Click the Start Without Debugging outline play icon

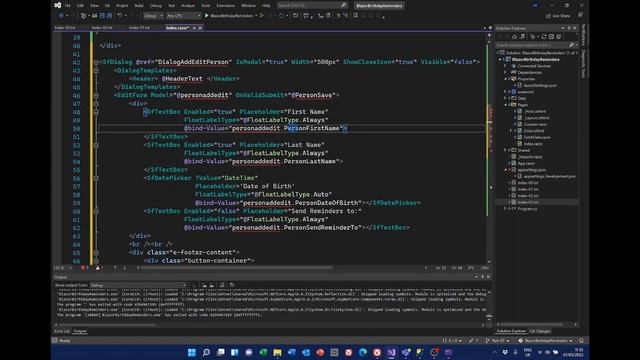pos(262,16)
